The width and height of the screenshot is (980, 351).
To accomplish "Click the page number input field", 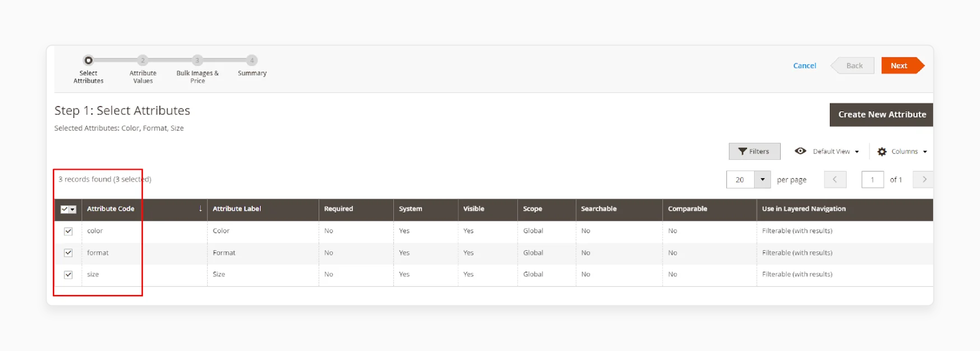I will pyautogui.click(x=872, y=180).
